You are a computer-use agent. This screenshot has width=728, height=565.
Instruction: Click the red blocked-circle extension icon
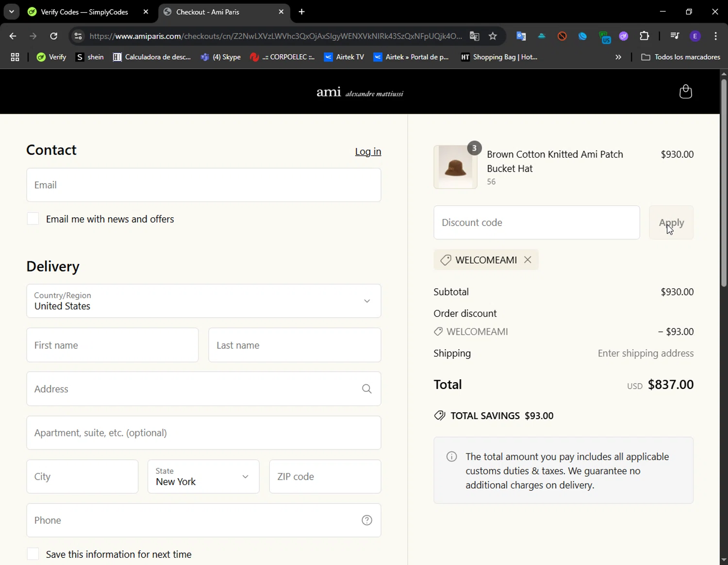(562, 36)
